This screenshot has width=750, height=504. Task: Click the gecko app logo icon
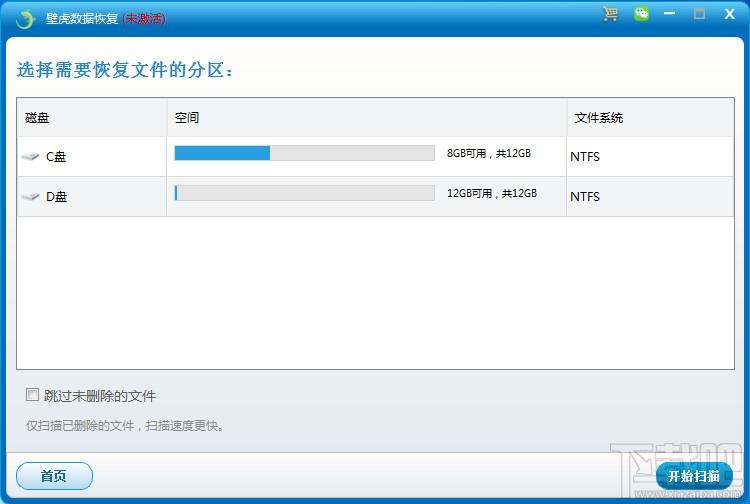[24, 18]
